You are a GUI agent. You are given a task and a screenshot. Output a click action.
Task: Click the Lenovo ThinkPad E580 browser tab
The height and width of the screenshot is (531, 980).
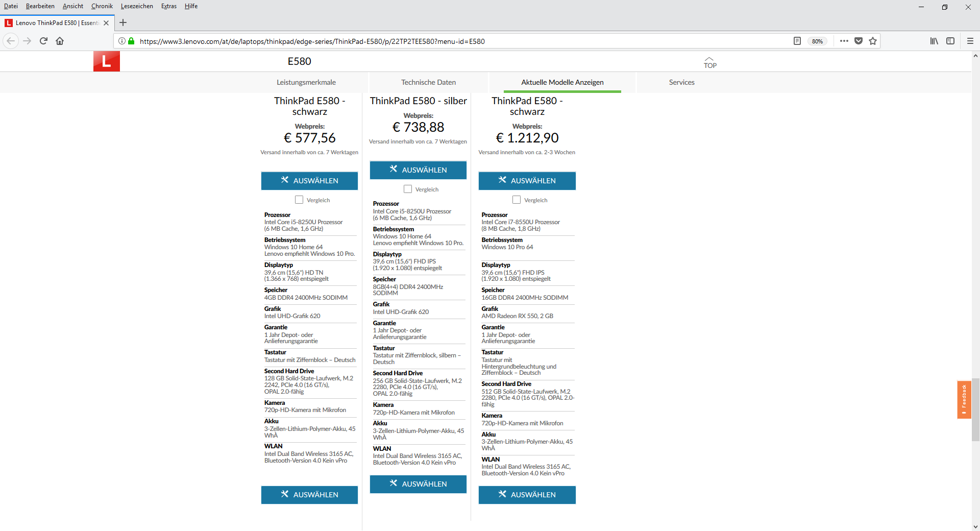[57, 23]
